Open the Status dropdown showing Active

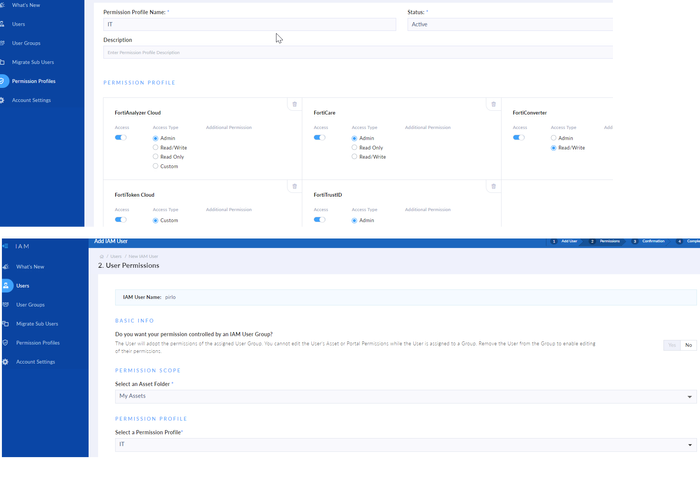[510, 25]
